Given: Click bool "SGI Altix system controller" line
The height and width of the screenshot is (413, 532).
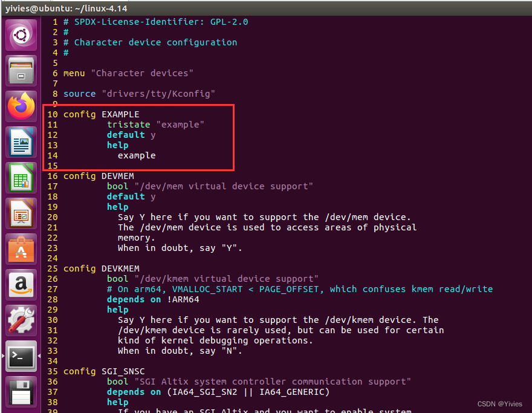Looking at the screenshot, I should tap(259, 382).
